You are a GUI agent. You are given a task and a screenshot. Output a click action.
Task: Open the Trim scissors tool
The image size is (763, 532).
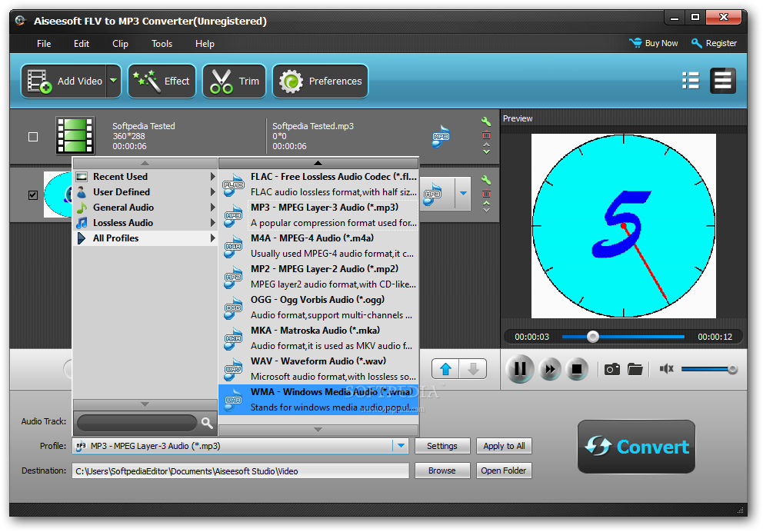(234, 81)
